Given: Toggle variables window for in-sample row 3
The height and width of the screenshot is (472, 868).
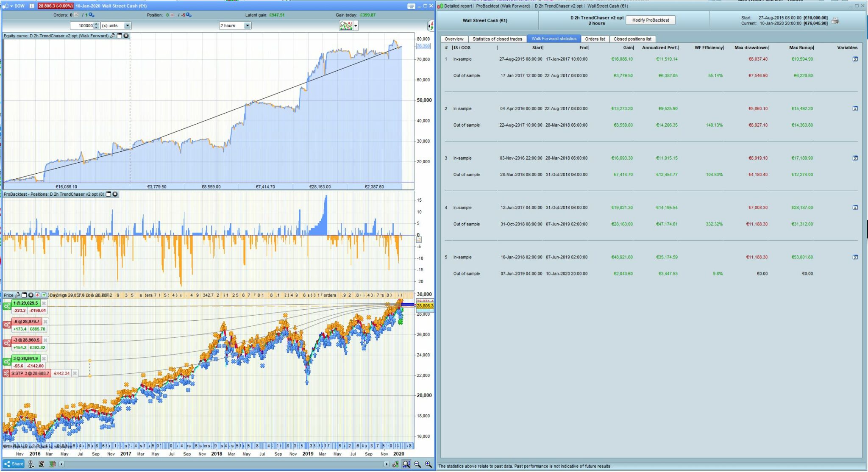Looking at the screenshot, I should [855, 158].
